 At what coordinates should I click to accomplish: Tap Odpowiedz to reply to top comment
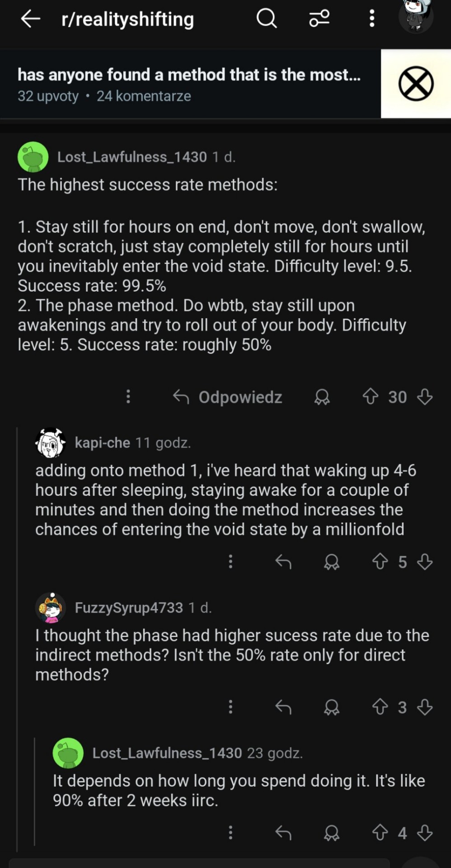[228, 397]
